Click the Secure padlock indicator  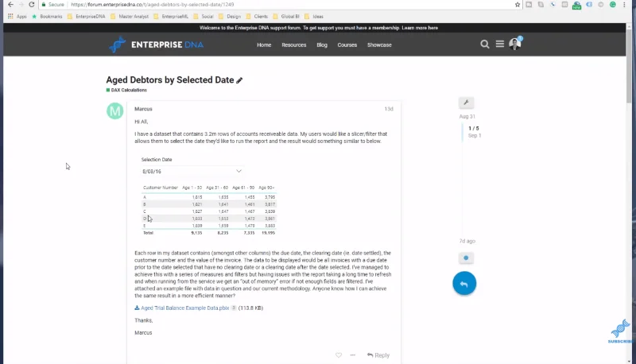(52, 5)
